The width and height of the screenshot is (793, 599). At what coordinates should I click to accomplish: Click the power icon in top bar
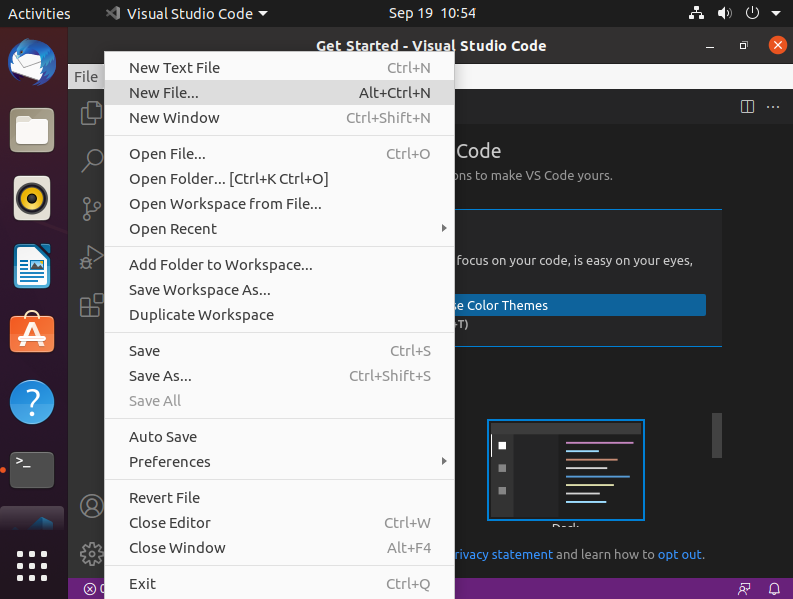click(752, 13)
